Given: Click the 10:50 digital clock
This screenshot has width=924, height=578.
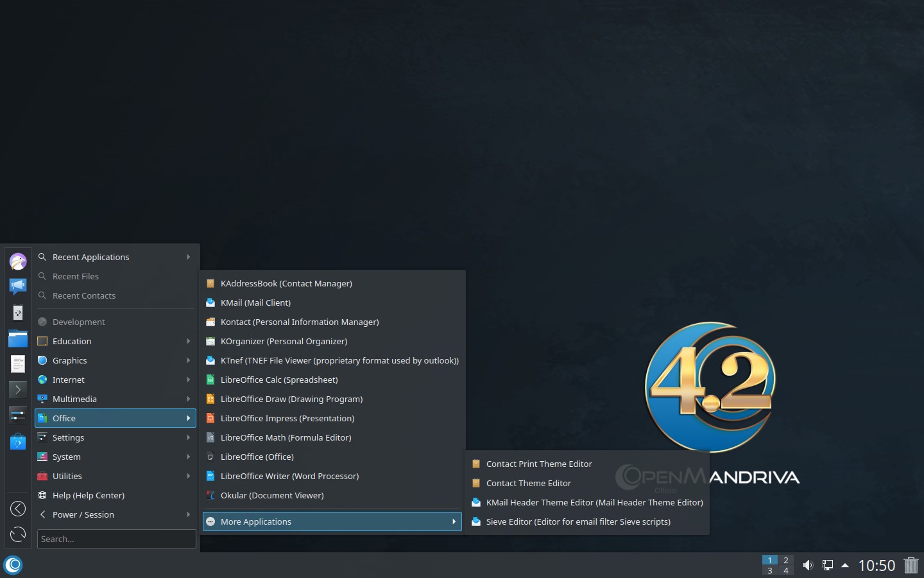Looking at the screenshot, I should [x=877, y=565].
